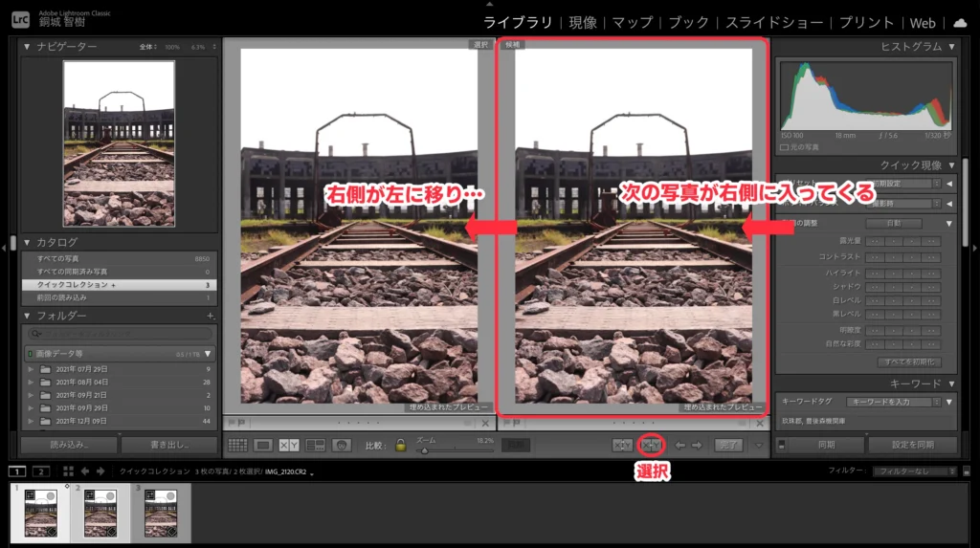Switch to Grid view in the toolbar

tap(237, 445)
